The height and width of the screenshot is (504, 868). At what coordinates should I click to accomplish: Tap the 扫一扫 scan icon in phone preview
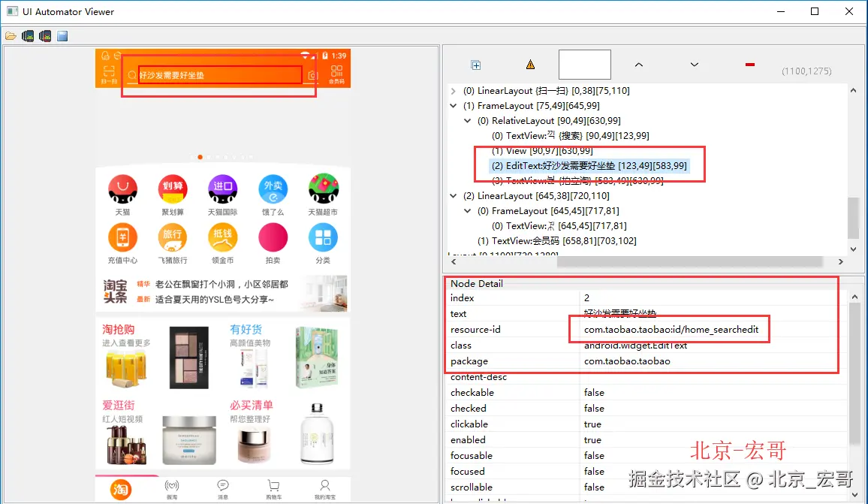(108, 74)
